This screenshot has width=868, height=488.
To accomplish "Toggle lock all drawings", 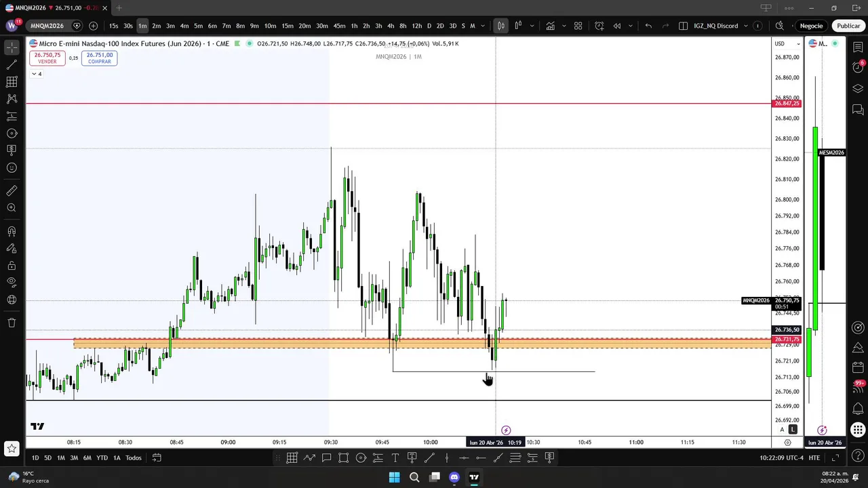I will (12, 266).
